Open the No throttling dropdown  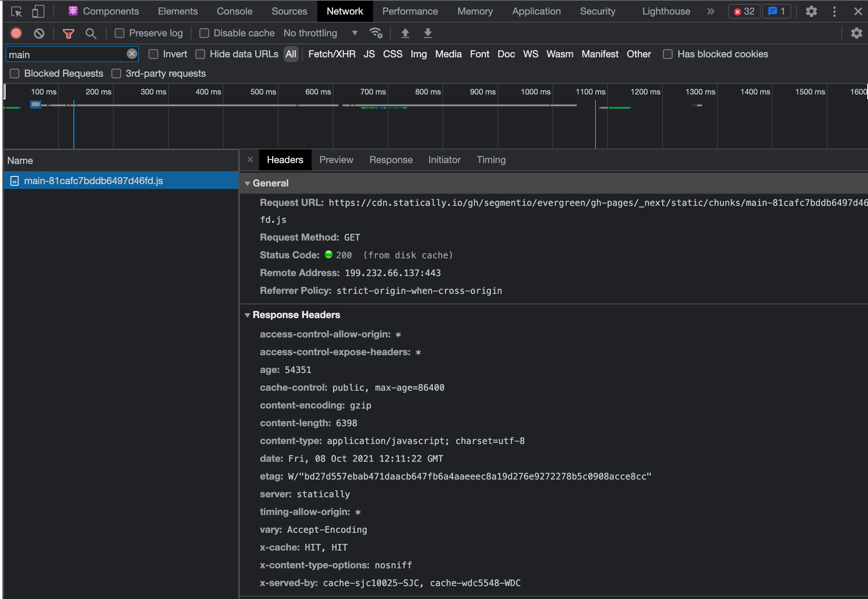pos(319,33)
